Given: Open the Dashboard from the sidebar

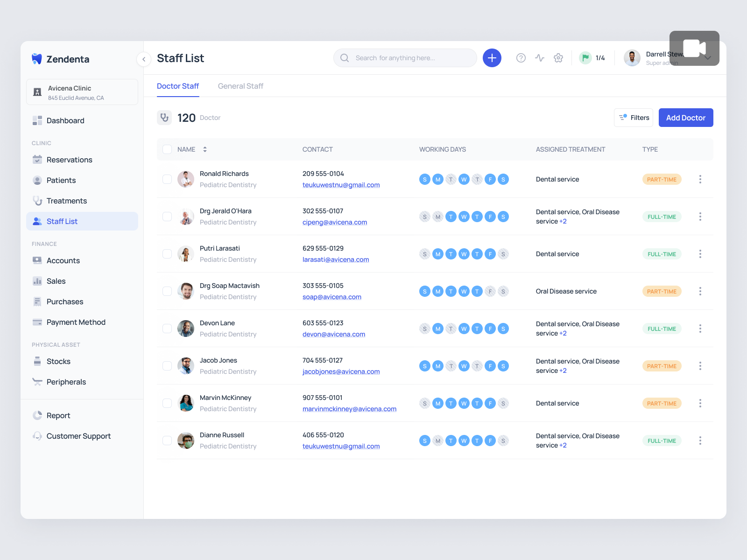Looking at the screenshot, I should pos(65,120).
